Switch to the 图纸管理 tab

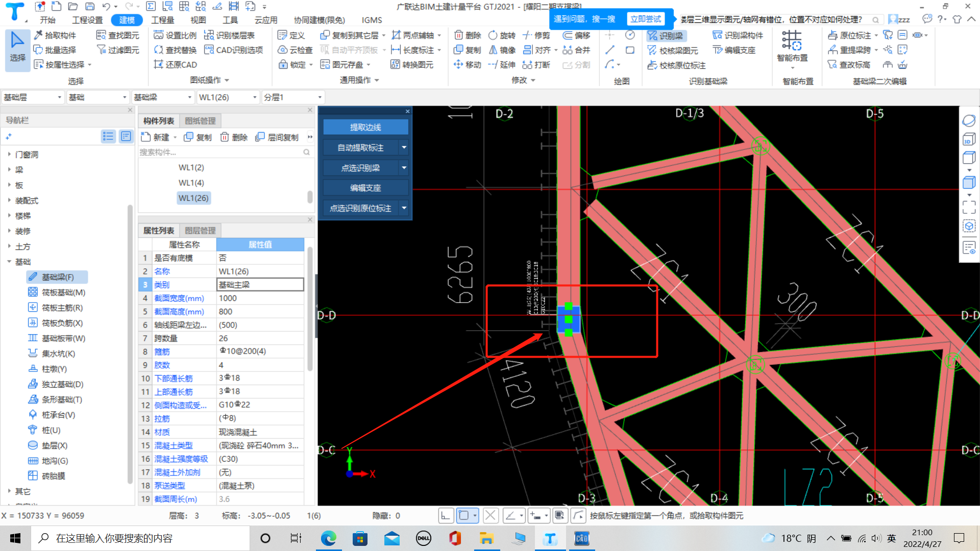pyautogui.click(x=200, y=121)
